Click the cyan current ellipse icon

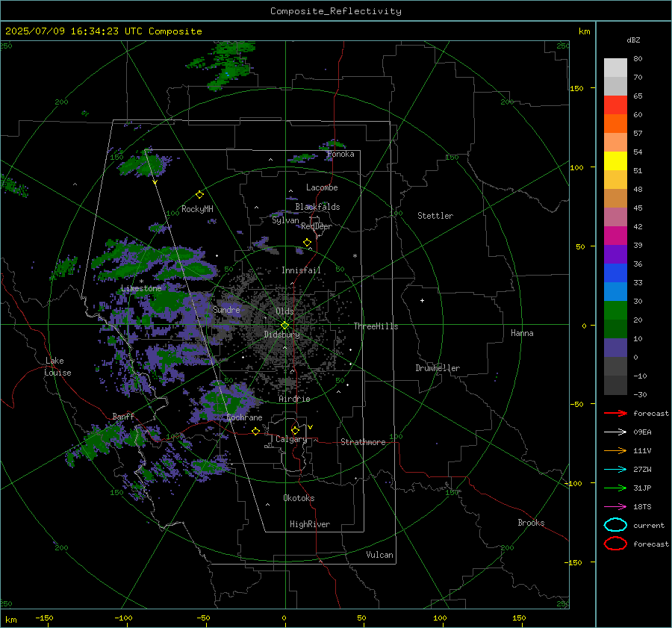tap(615, 525)
